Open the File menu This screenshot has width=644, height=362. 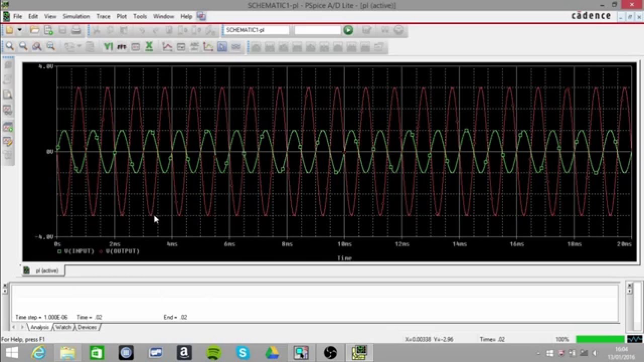(x=18, y=16)
